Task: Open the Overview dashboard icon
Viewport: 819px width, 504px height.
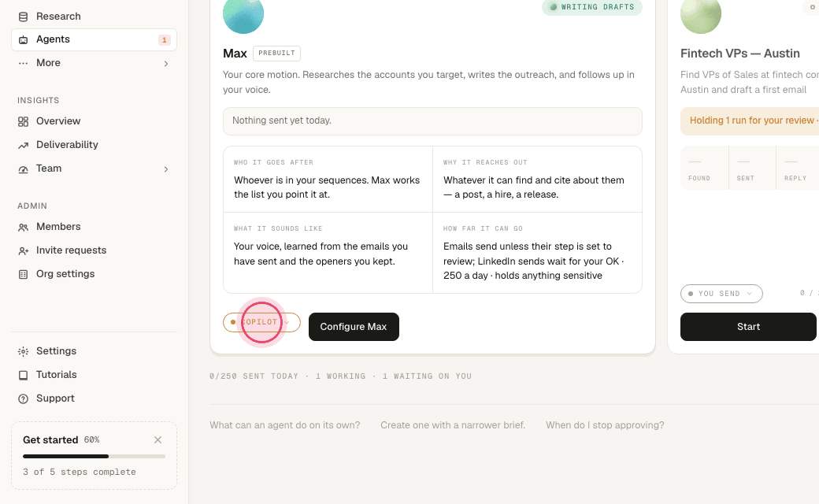Action: pos(23,122)
